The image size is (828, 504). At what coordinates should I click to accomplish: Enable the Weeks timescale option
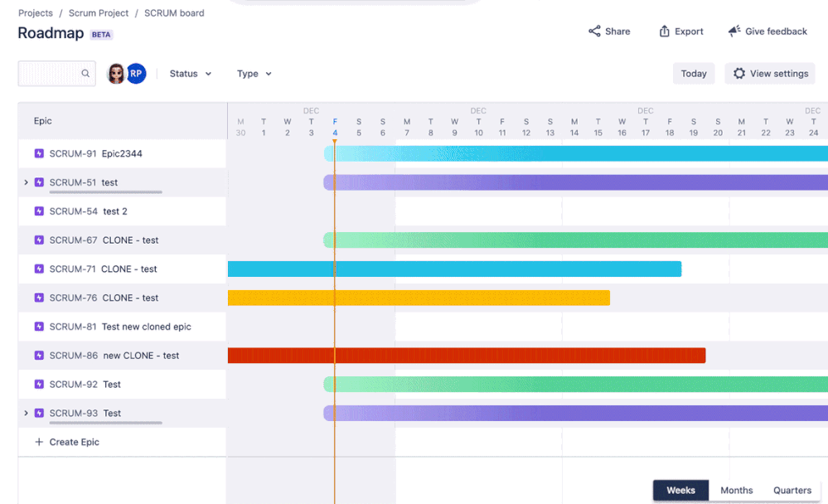point(680,490)
